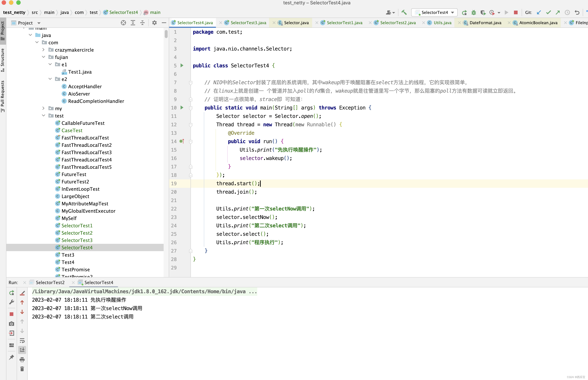Collapse the fujian package folder
The width and height of the screenshot is (588, 380).
pyautogui.click(x=43, y=57)
